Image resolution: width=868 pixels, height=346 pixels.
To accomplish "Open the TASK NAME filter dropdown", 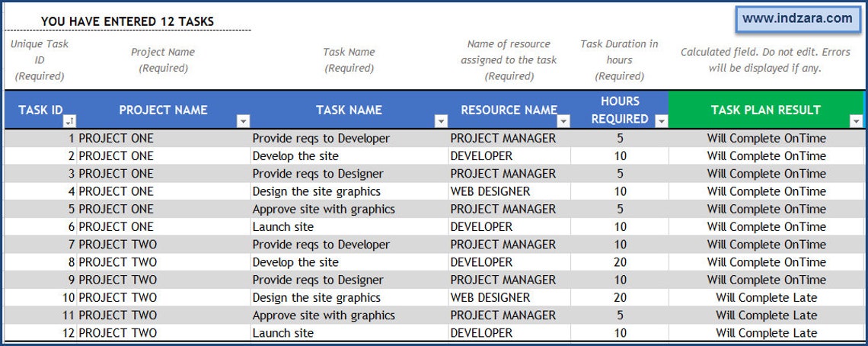I will click(441, 121).
